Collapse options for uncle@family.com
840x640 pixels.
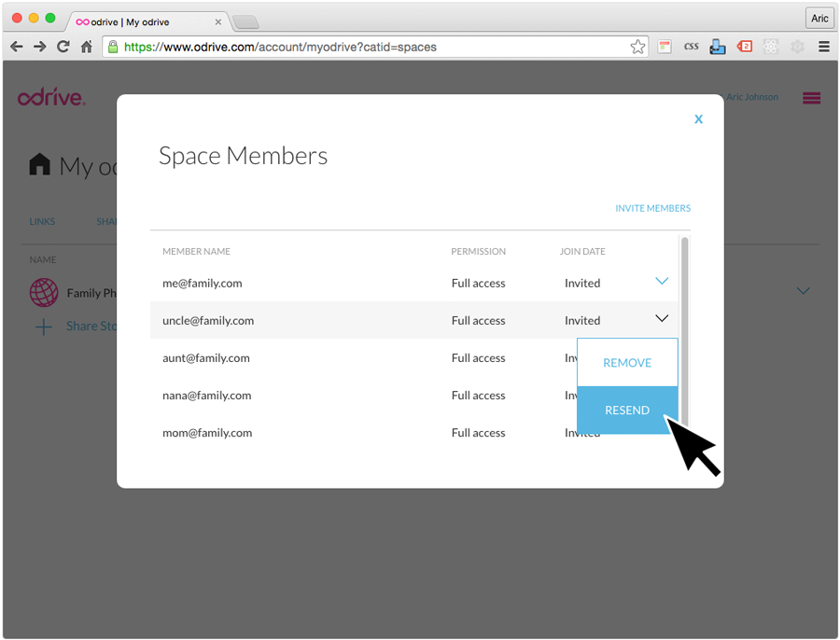662,319
